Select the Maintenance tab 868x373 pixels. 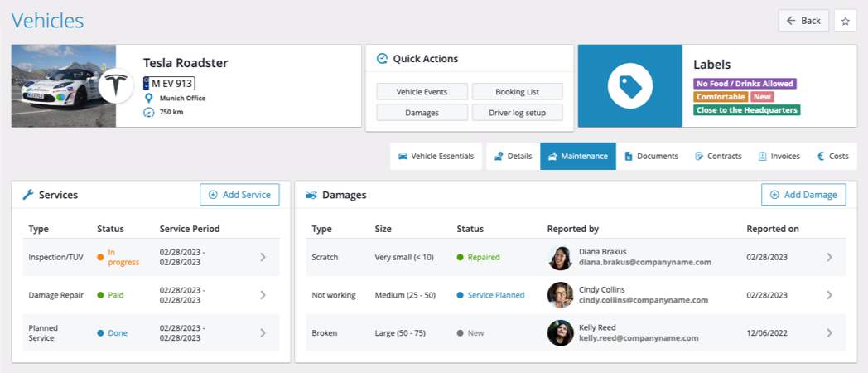click(578, 157)
